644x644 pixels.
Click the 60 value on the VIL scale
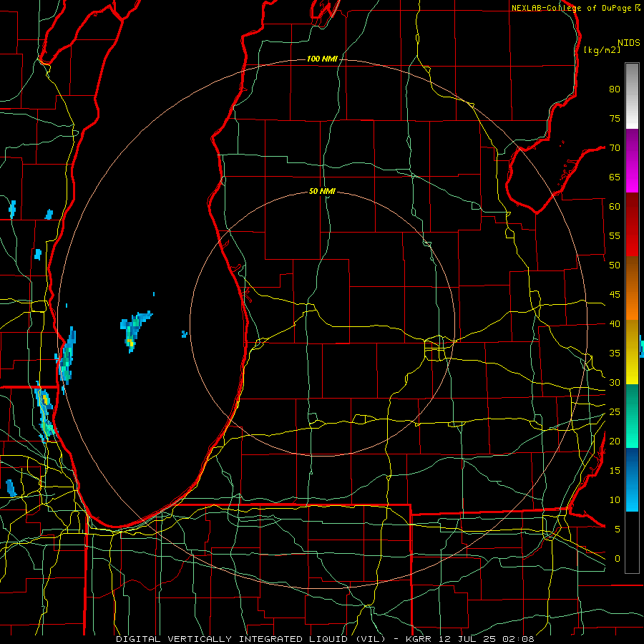tap(615, 207)
